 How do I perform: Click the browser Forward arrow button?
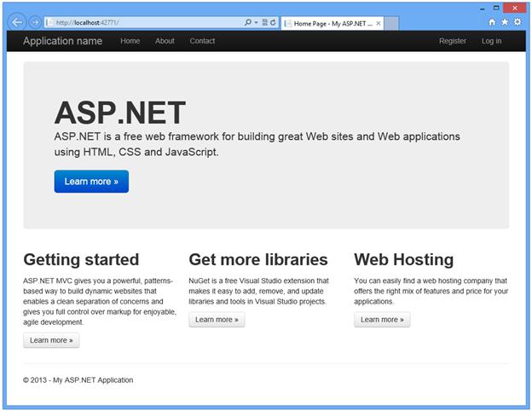coord(35,22)
